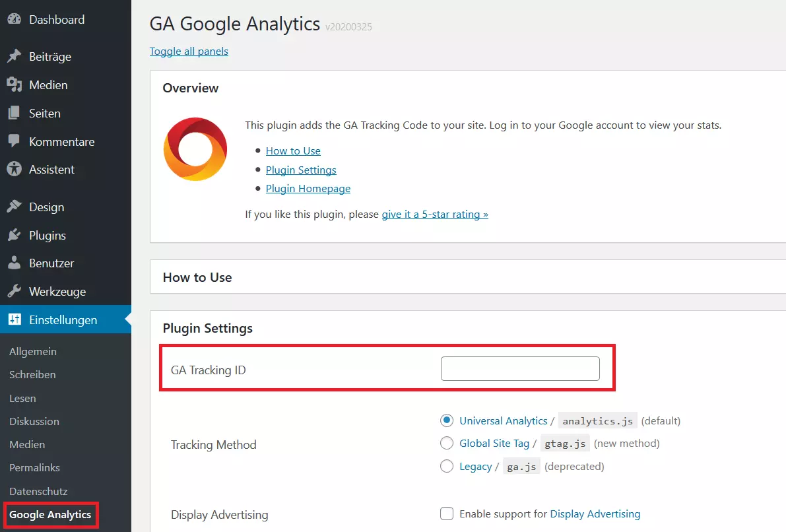Click the Seiten pages icon
The height and width of the screenshot is (532, 786).
pyautogui.click(x=15, y=113)
